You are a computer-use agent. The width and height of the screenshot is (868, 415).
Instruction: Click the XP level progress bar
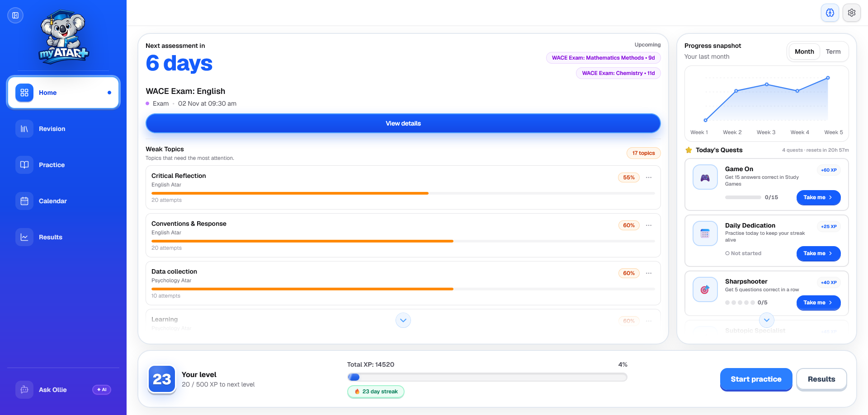tap(487, 377)
